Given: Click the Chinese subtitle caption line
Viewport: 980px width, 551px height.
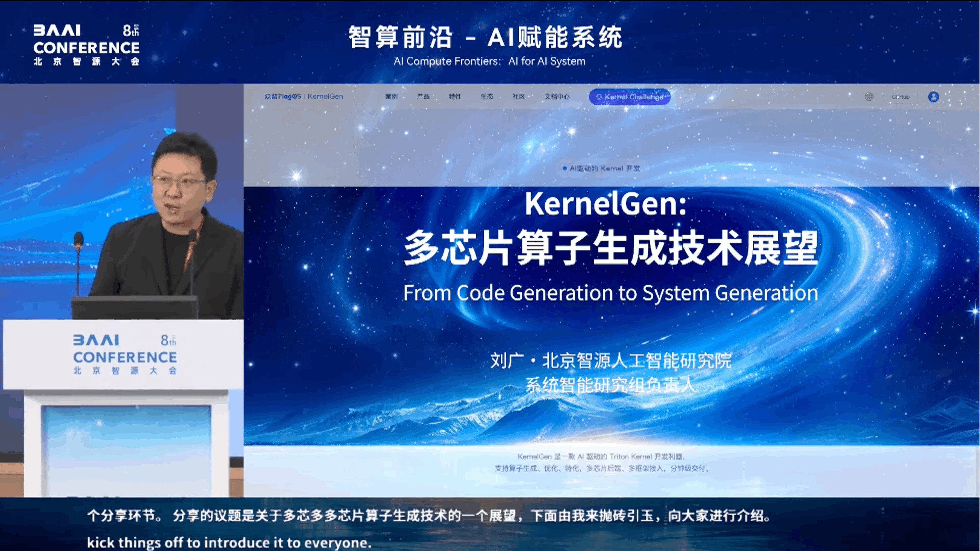Looking at the screenshot, I should pyautogui.click(x=429, y=516).
